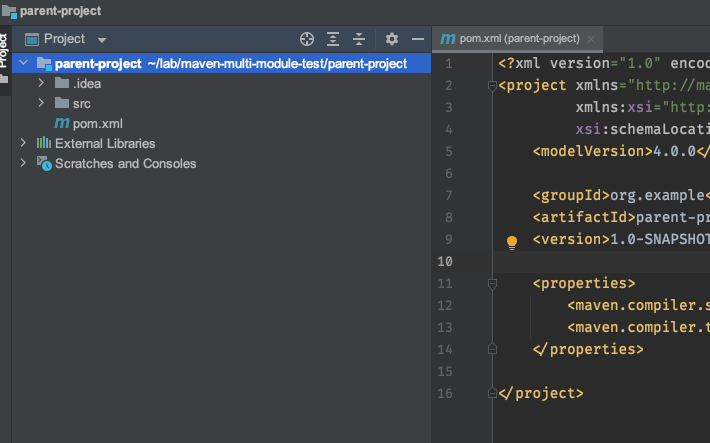Click the Expand All icon in Project toolbar

[333, 39]
